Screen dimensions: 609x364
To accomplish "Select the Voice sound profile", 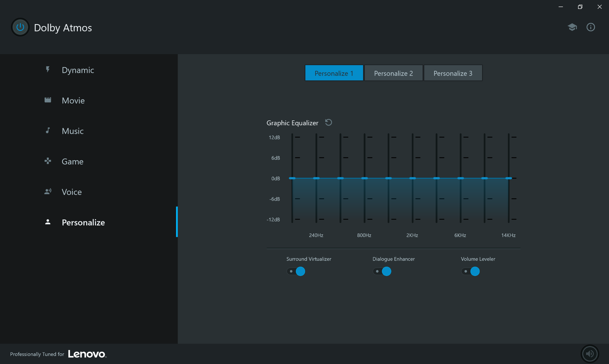I will [x=72, y=192].
